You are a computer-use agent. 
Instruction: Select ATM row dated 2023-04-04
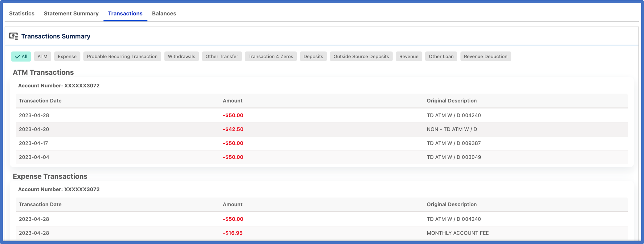322,157
